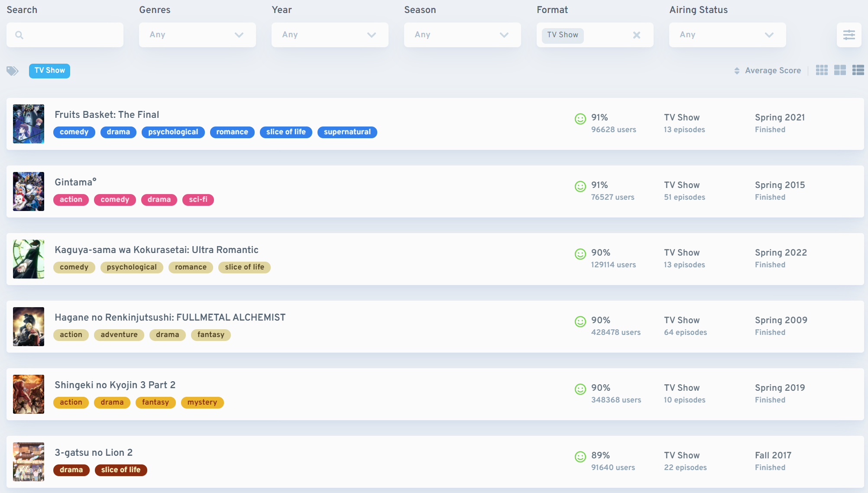This screenshot has height=493, width=868.
Task: Click the 64 episodes label
Action: (x=685, y=332)
